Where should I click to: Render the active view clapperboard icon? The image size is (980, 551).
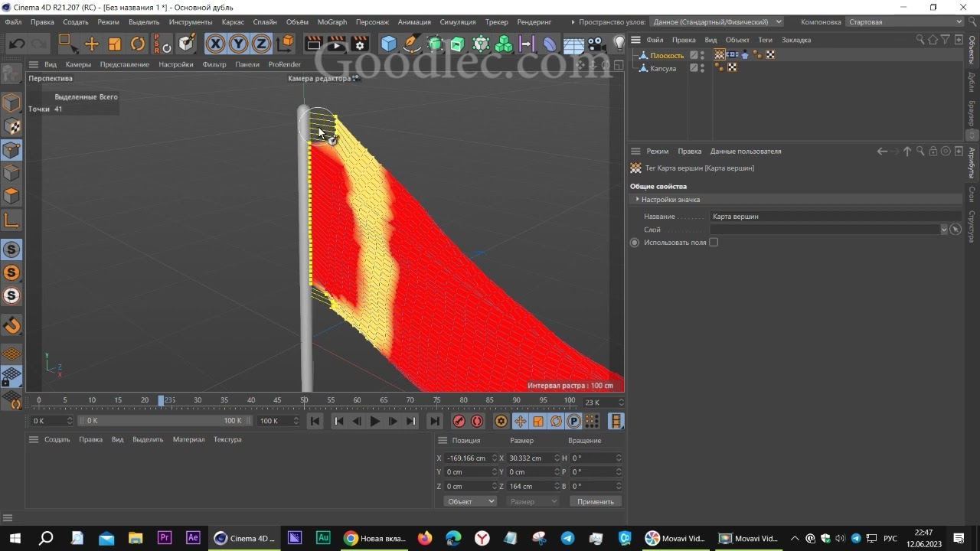coord(313,44)
